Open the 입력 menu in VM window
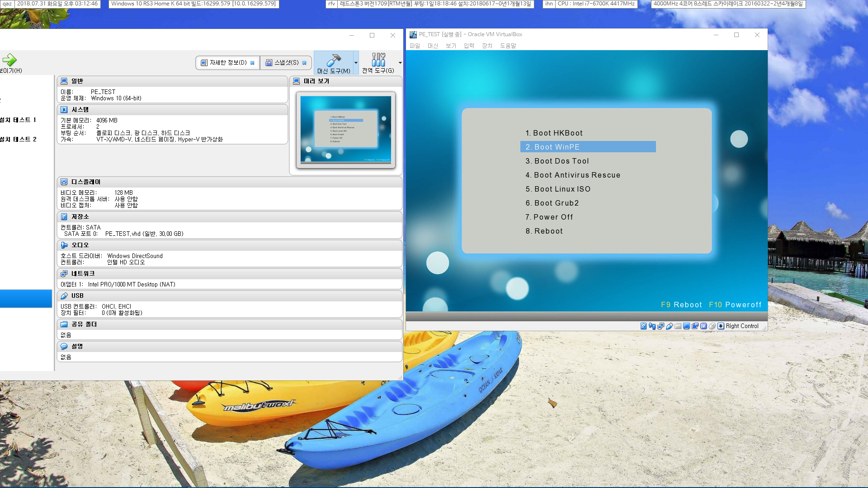Viewport: 868px width, 488px height. (469, 46)
